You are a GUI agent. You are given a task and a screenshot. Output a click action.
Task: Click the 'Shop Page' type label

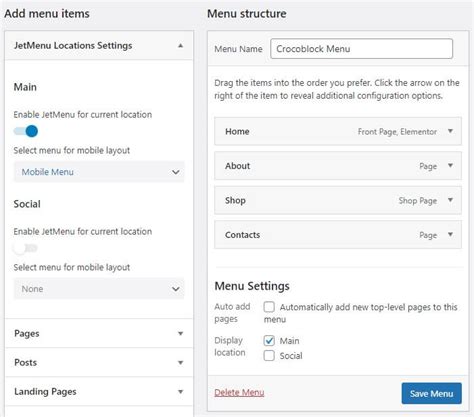[418, 201]
